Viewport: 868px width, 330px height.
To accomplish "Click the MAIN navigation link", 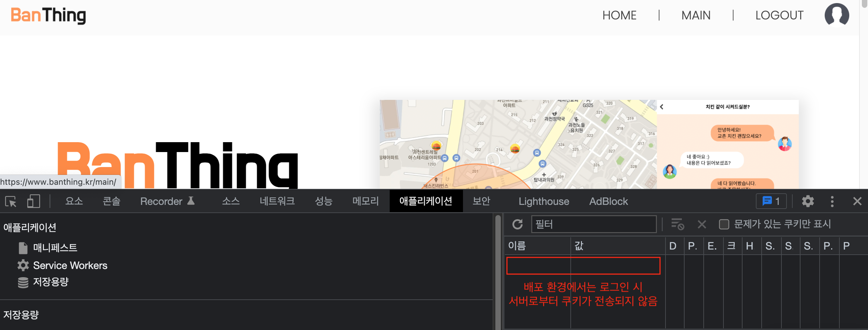I will tap(696, 15).
